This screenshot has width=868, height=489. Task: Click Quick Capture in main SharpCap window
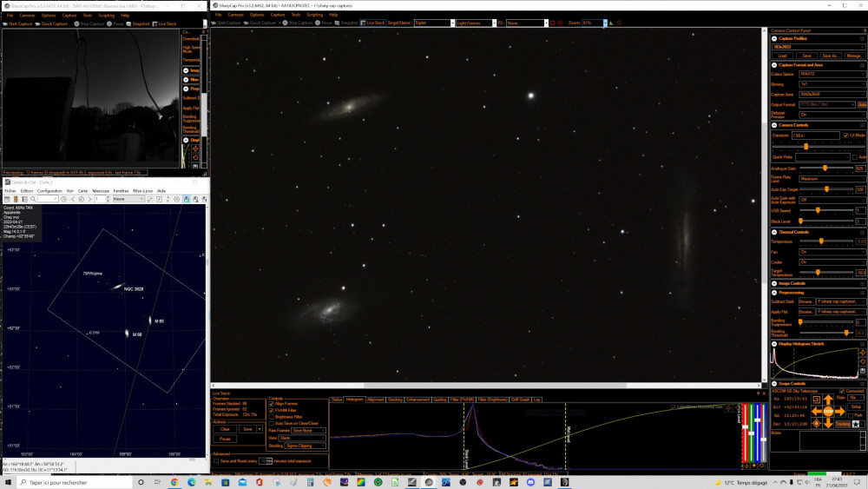pos(260,23)
